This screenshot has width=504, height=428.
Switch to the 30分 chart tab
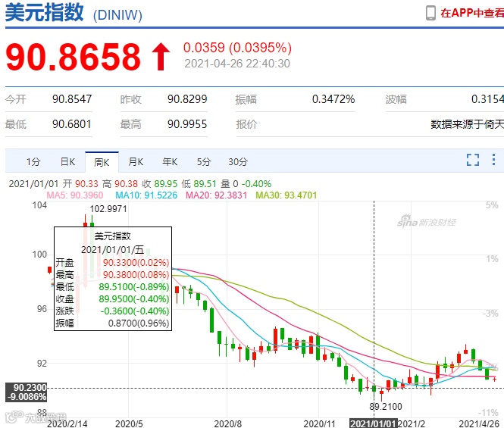pos(238,162)
